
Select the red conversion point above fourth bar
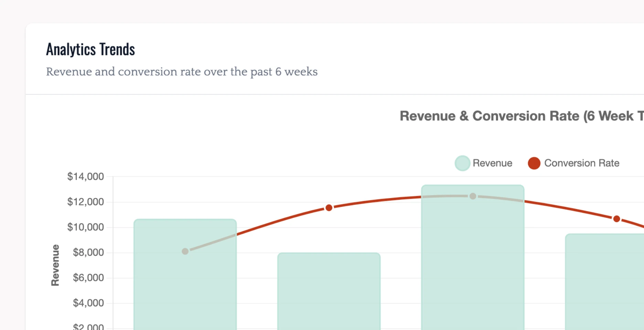(616, 219)
